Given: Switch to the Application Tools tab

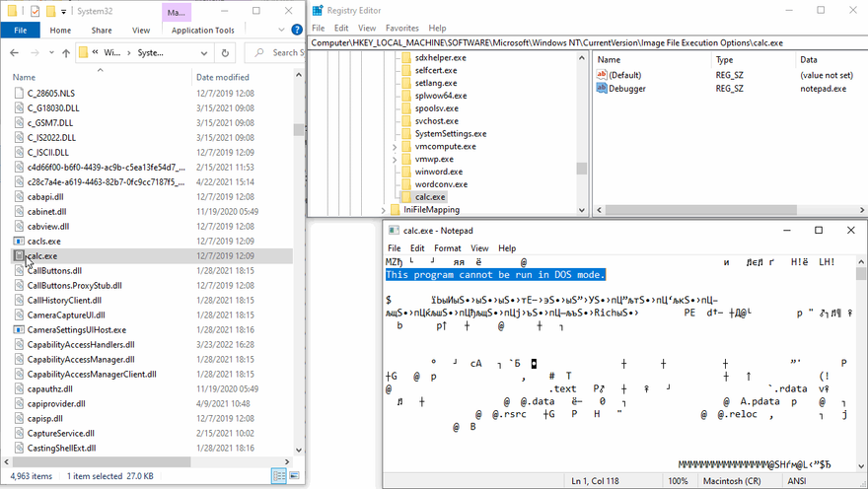Looking at the screenshot, I should (x=202, y=31).
